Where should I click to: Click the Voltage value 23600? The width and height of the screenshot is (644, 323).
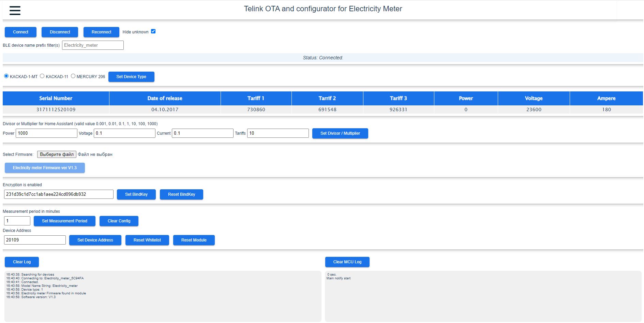(534, 109)
